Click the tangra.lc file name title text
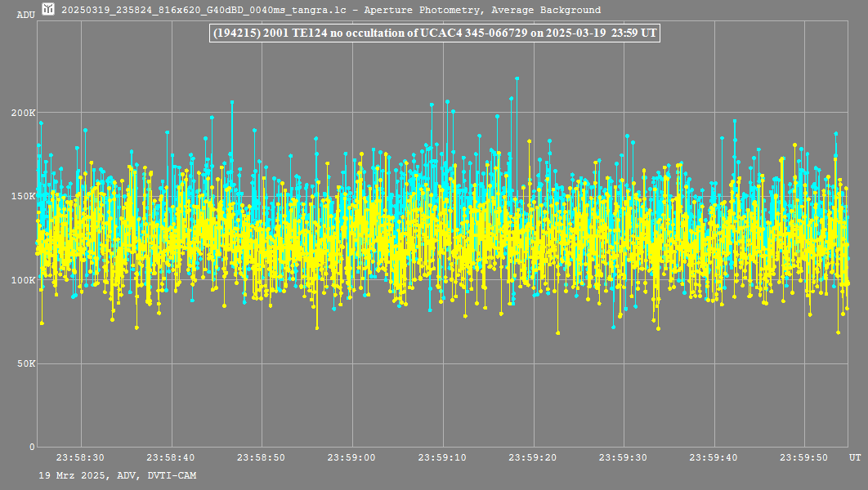The height and width of the screenshot is (490, 868). click(331, 11)
